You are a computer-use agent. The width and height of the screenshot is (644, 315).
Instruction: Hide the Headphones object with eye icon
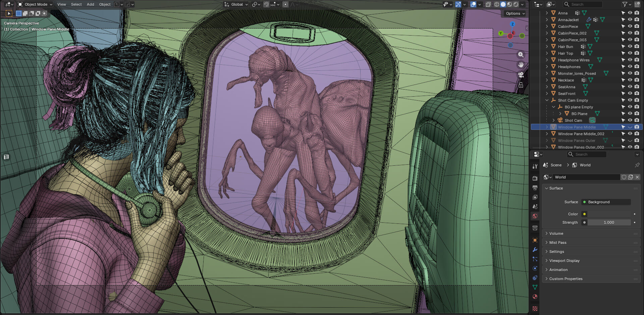pos(630,66)
